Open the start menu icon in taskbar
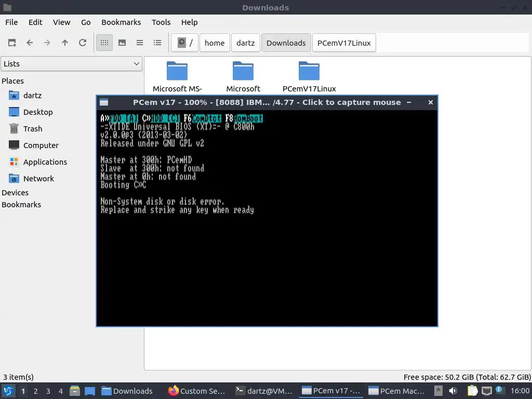532x399 pixels. pos(8,391)
